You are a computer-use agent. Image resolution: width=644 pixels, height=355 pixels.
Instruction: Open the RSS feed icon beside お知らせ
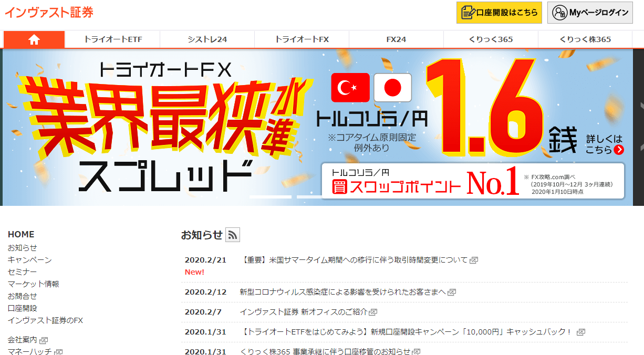coord(233,235)
